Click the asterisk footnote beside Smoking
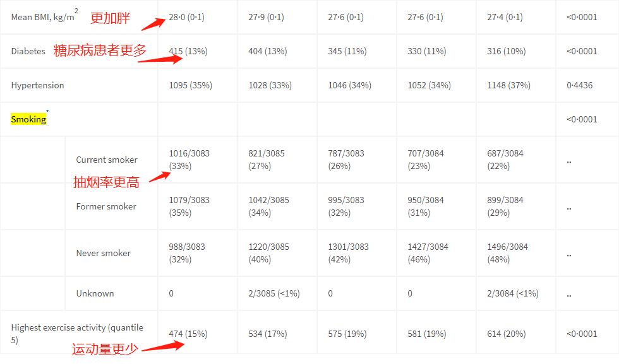This screenshot has height=364, width=619. click(x=47, y=111)
